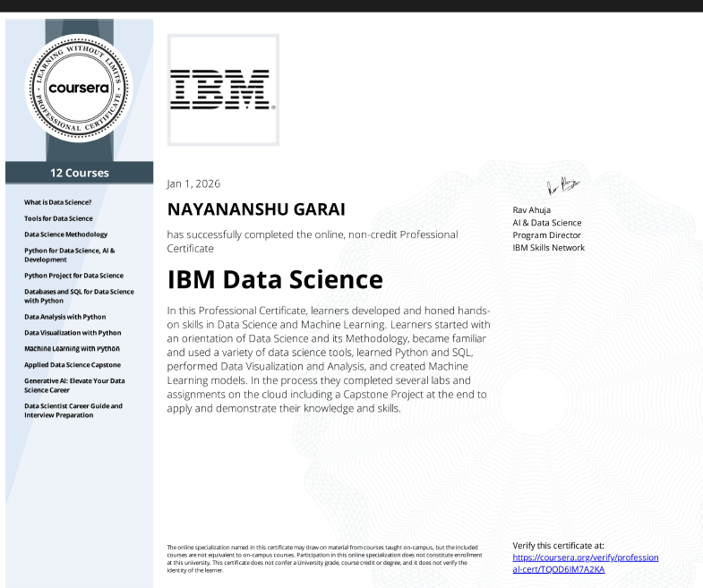
Task: Select 'Data Science Methodology' course entry
Action: [66, 234]
